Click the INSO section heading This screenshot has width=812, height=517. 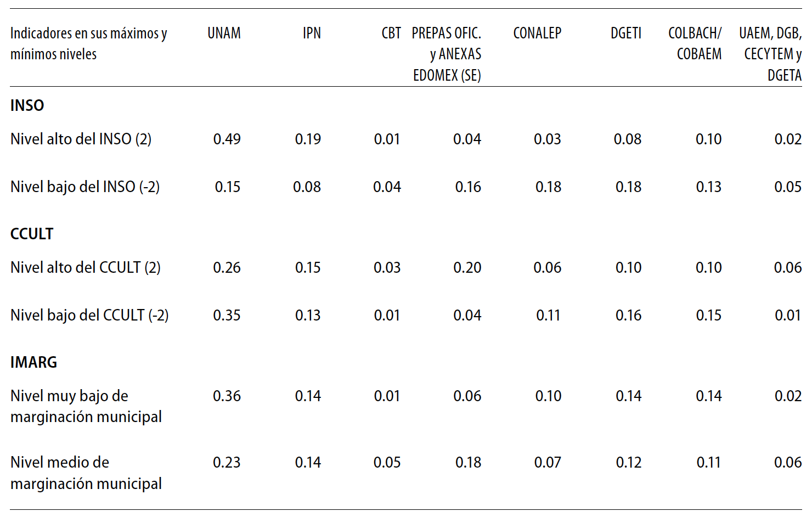pyautogui.click(x=27, y=105)
